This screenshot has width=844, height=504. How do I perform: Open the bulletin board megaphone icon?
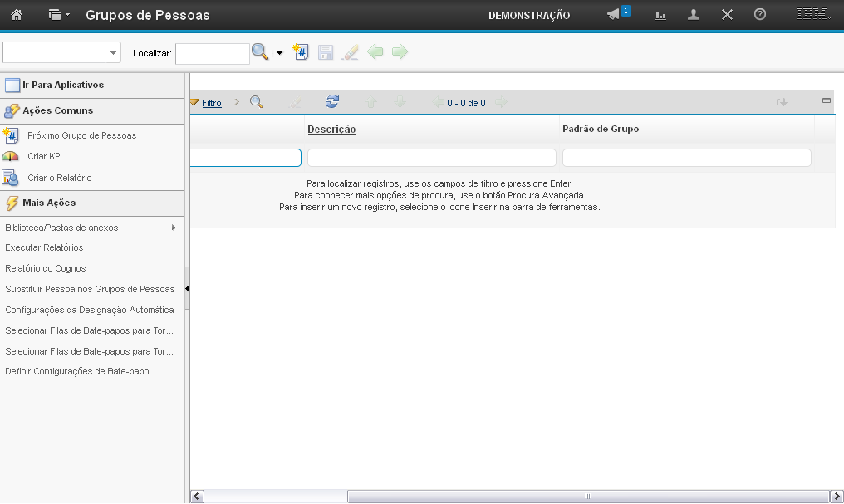[x=614, y=15]
